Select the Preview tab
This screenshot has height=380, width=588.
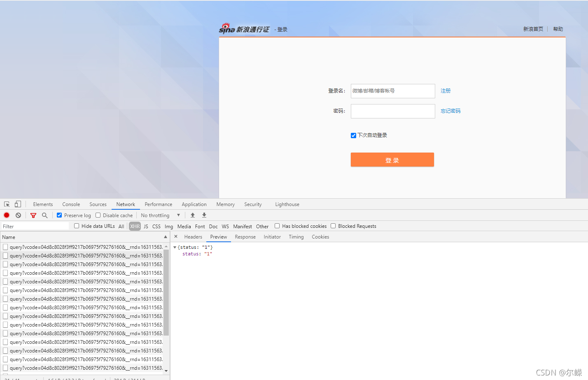pyautogui.click(x=219, y=237)
